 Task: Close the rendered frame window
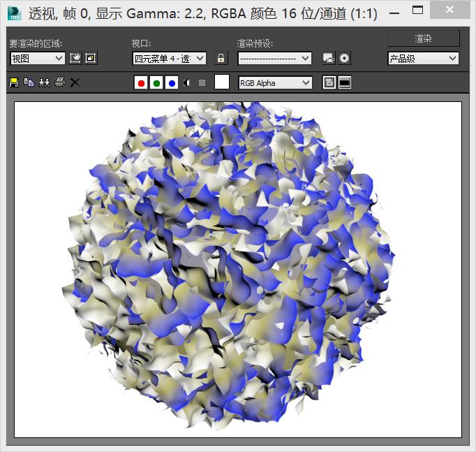(x=450, y=10)
